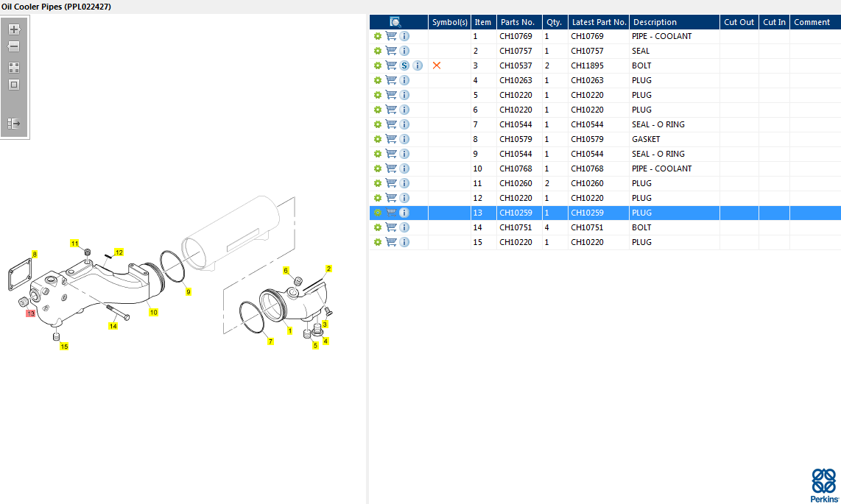
Task: Select callout 2 in the diagram
Action: [328, 269]
